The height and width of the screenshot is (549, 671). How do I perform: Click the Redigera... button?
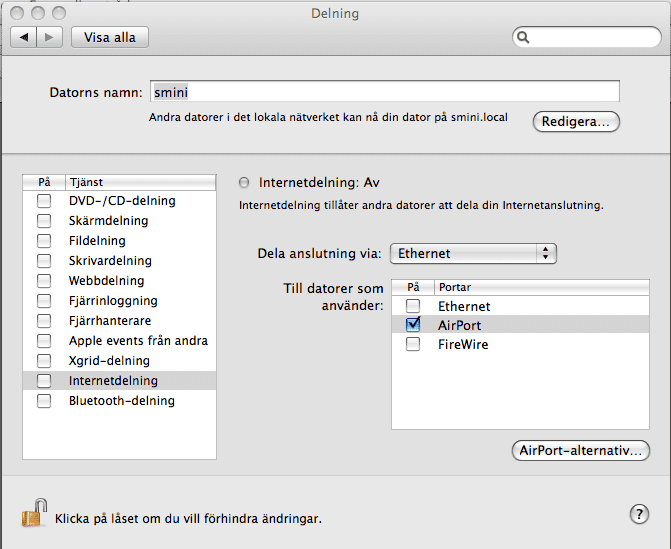(576, 121)
